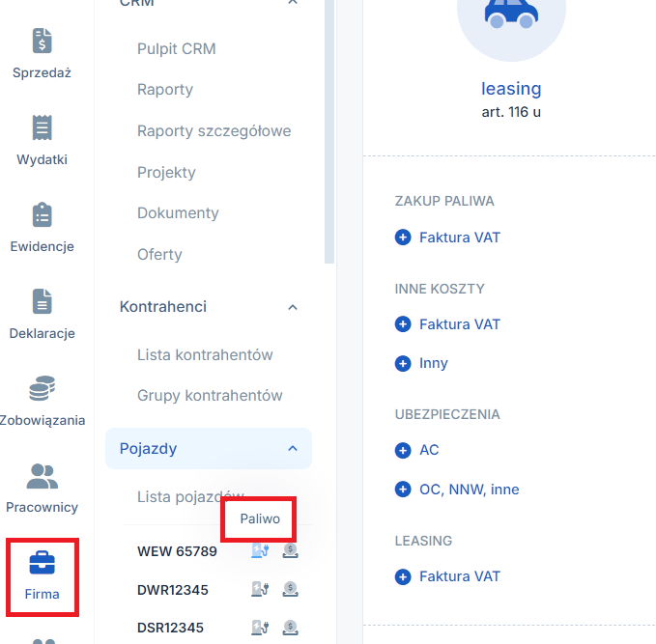
Task: Click plus icon beside AC
Action: click(x=403, y=450)
